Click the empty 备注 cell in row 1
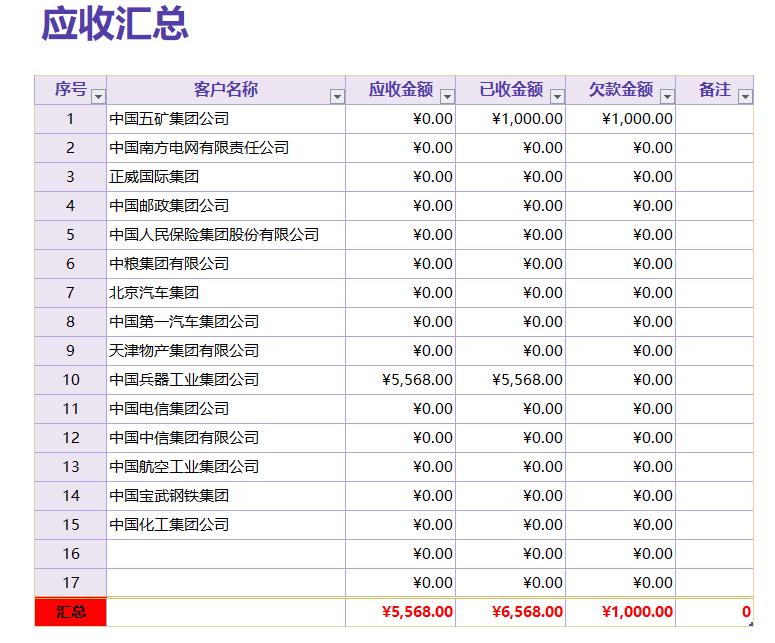Image resolution: width=775 pixels, height=643 pixels. click(715, 119)
